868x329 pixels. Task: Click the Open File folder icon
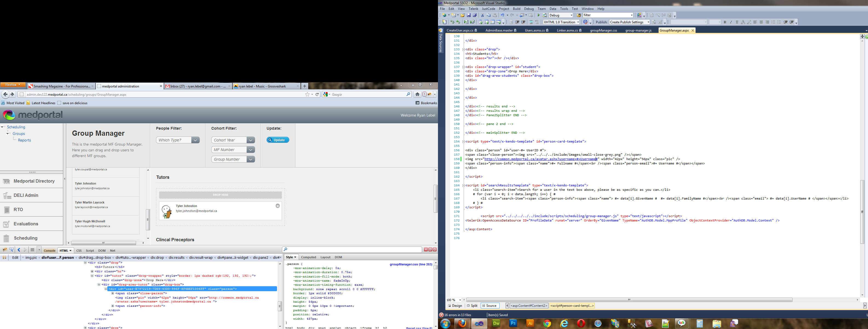(463, 15)
